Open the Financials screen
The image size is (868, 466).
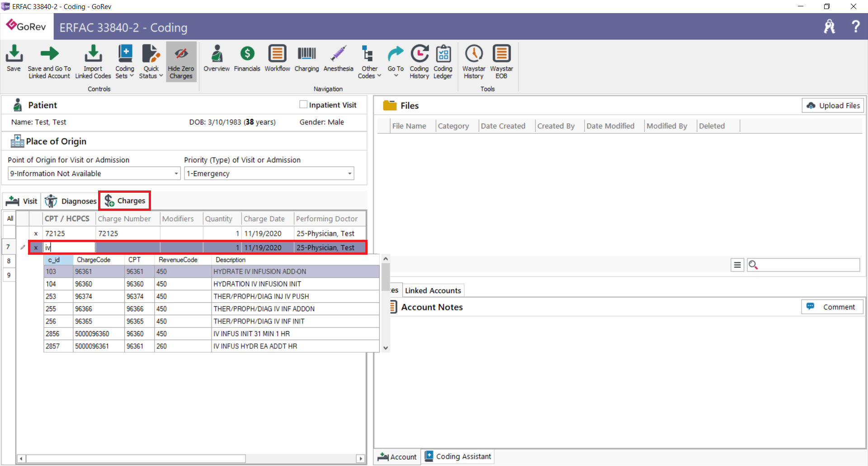247,58
